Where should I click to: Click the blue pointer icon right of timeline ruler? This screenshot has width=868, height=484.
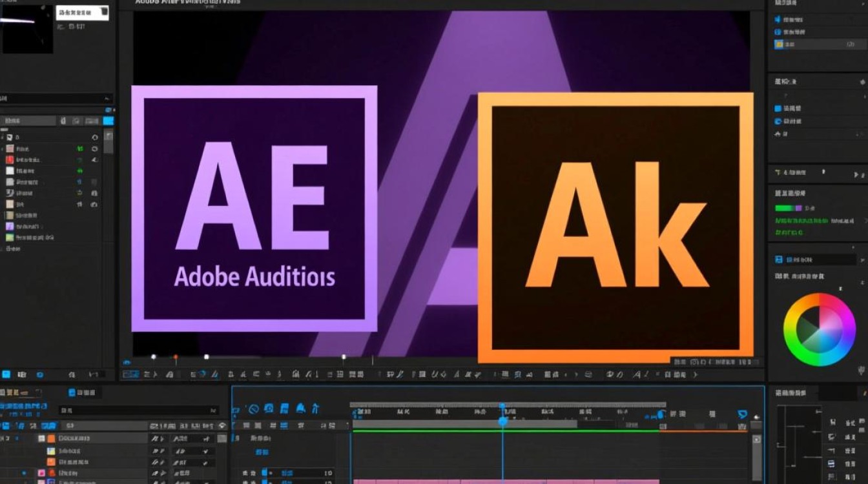742,414
